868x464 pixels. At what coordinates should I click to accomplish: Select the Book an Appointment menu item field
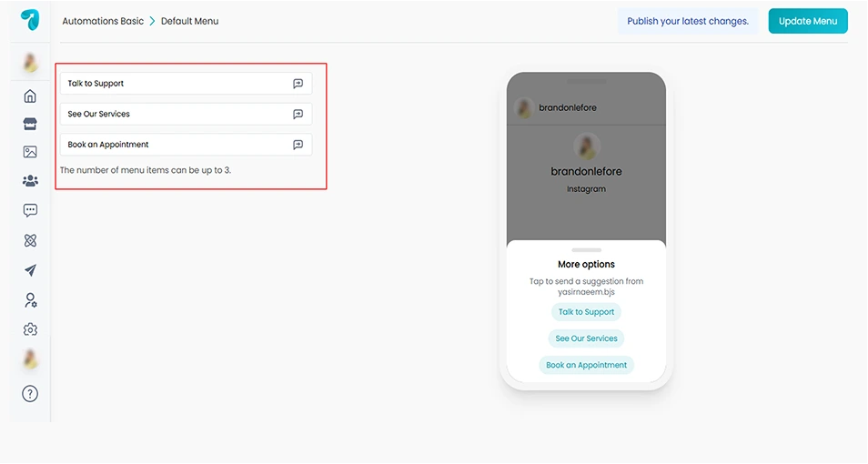pos(186,145)
